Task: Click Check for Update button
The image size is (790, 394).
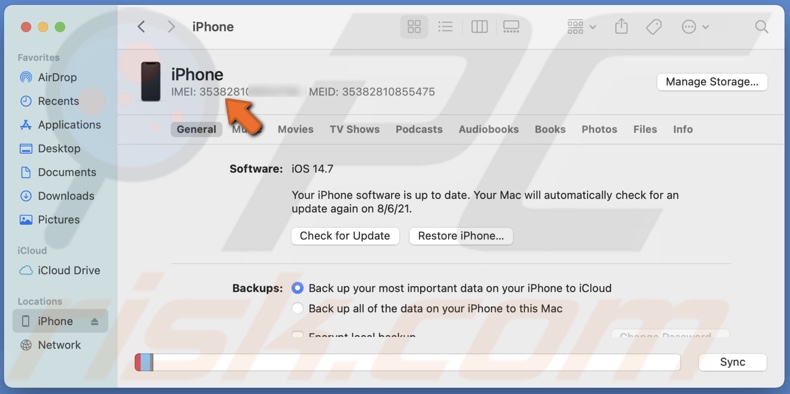Action: click(345, 236)
